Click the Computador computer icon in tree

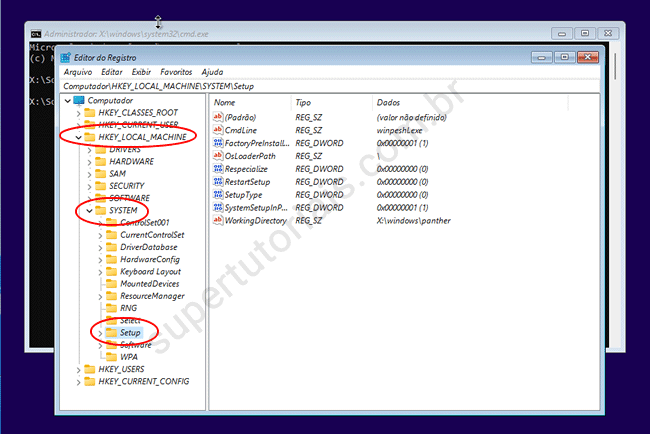tap(78, 100)
